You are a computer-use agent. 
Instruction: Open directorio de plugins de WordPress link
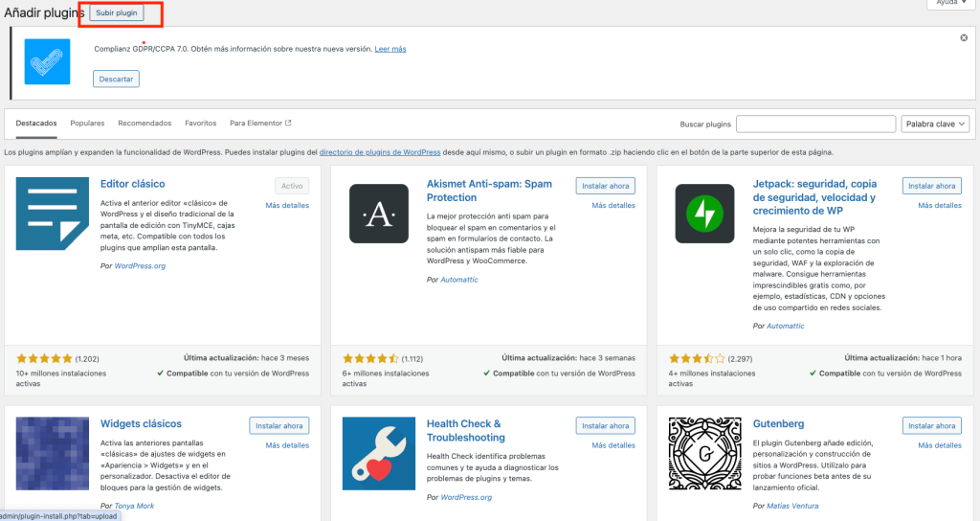(380, 152)
